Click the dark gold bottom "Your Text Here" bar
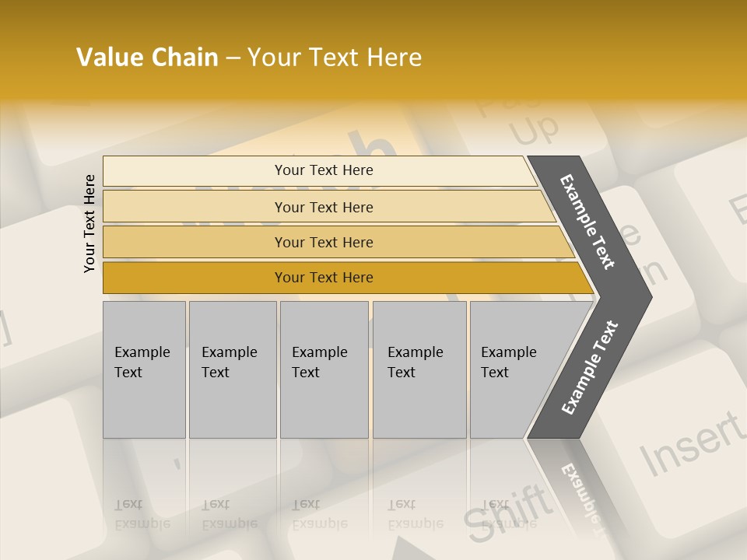 (324, 278)
